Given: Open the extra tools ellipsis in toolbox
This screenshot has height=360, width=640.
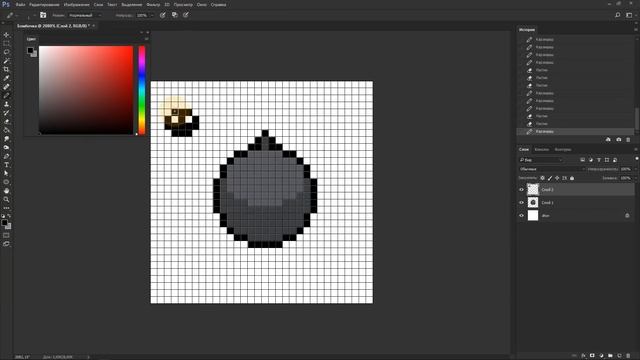Looking at the screenshot, I should pos(6,208).
